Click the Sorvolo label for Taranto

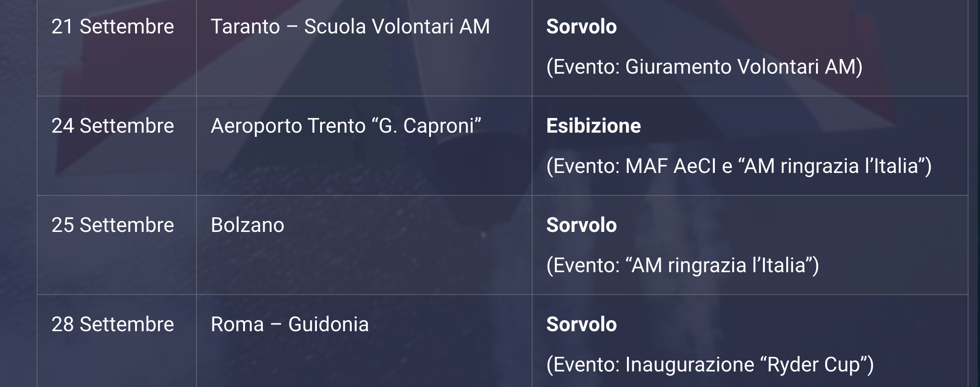point(582,27)
